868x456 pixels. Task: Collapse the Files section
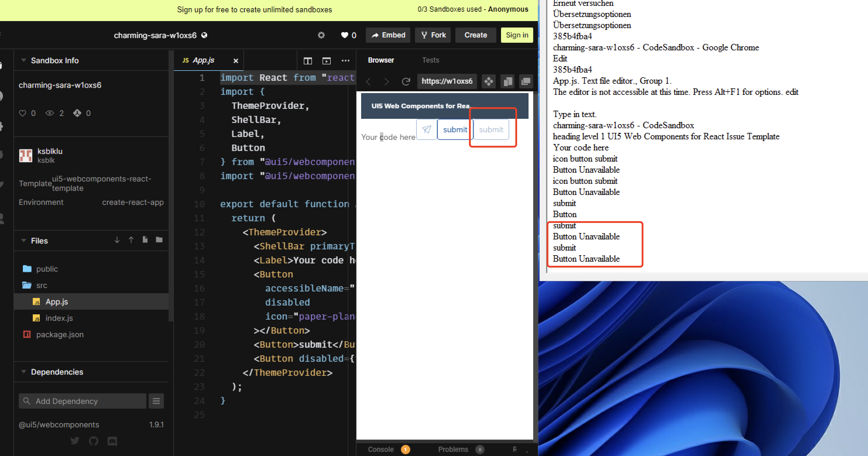[23, 240]
